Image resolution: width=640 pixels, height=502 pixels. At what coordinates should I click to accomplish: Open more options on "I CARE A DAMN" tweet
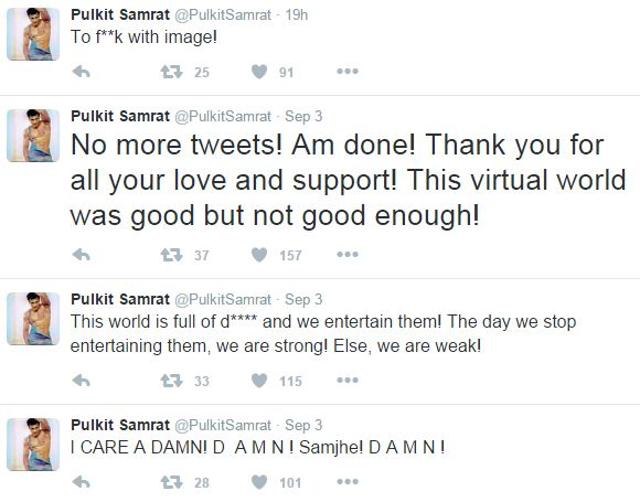click(348, 482)
